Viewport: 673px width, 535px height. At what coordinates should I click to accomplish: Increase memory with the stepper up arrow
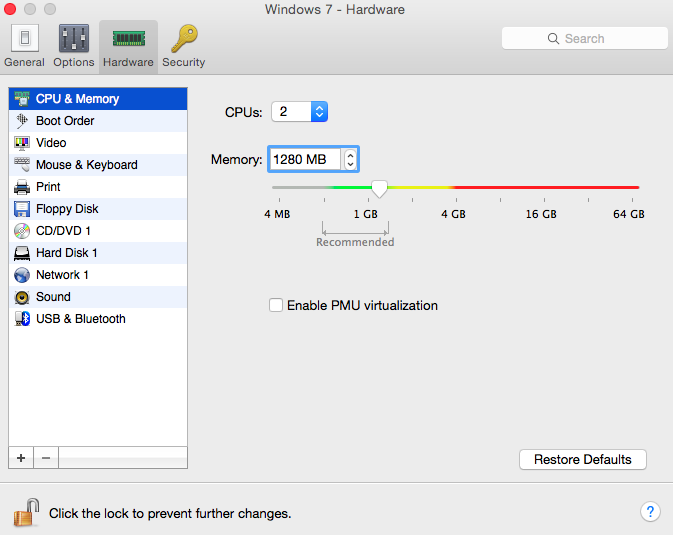[x=350, y=155]
